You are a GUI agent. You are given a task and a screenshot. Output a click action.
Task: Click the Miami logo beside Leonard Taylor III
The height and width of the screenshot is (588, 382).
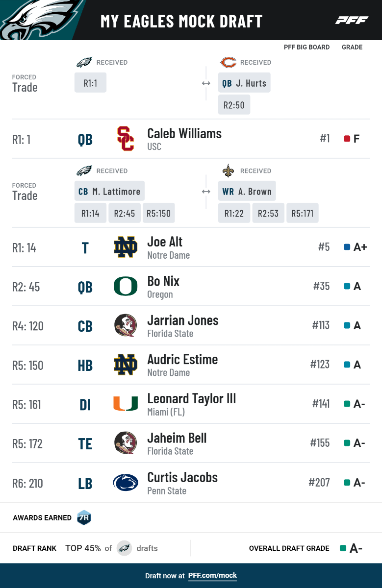126,404
